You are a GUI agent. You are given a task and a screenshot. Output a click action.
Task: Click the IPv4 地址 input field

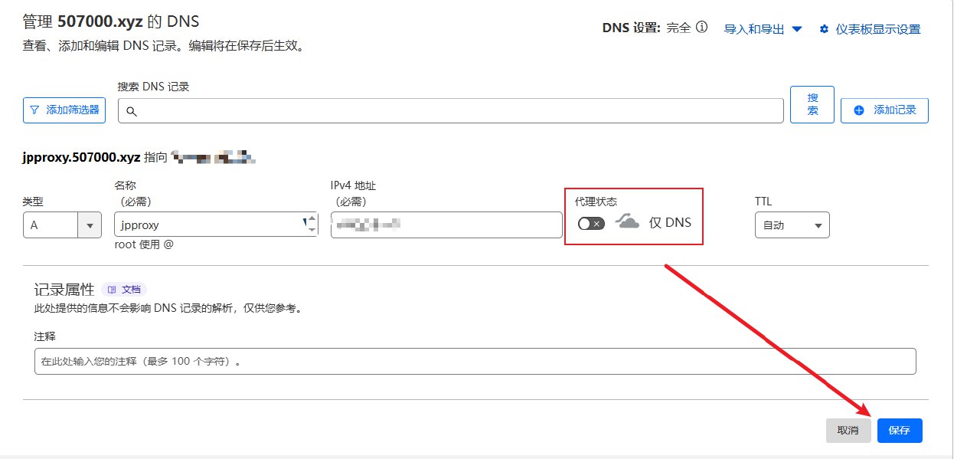tap(446, 225)
